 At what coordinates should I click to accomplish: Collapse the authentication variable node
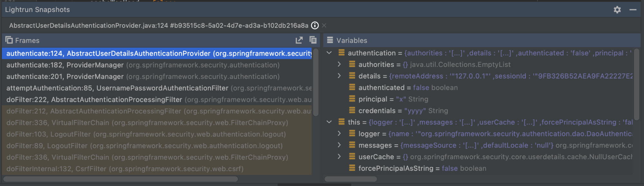(329, 53)
